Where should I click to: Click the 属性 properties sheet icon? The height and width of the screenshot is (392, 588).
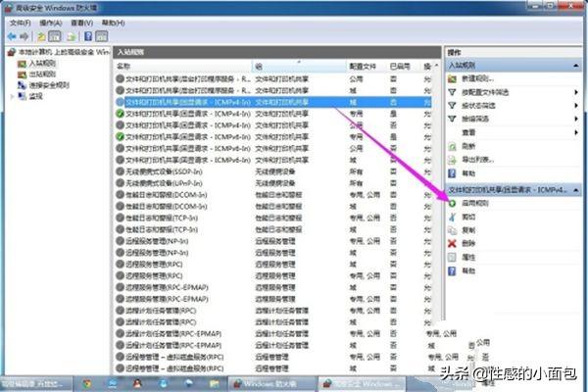point(452,258)
